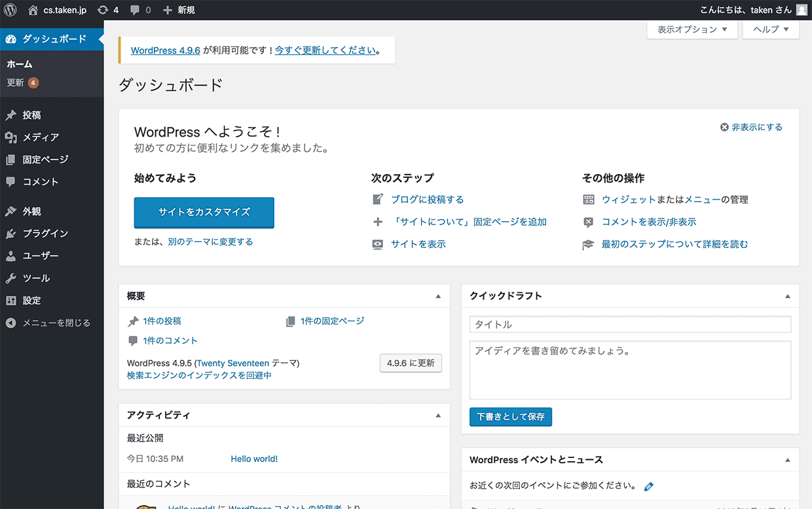This screenshot has width=812, height=509.
Task: Open the Hello world! post link under 最近公開
Action: click(254, 459)
